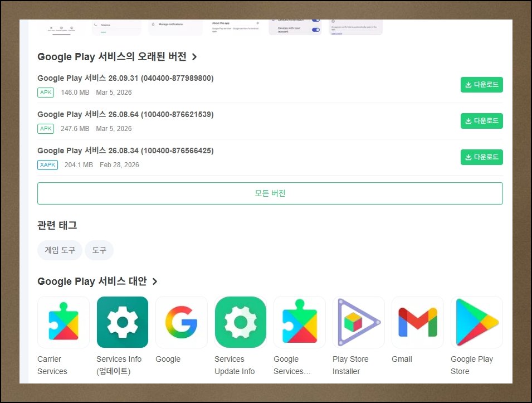Click the Carrier Services label

(x=52, y=365)
